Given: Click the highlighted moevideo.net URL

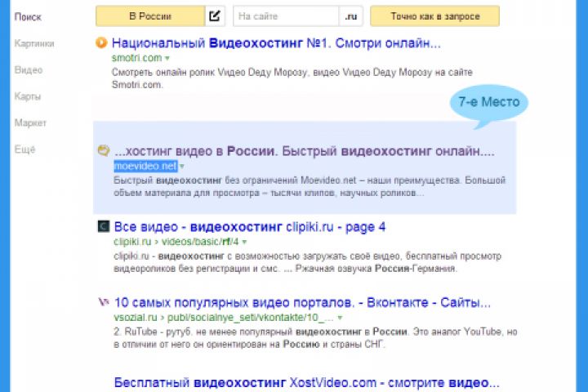Looking at the screenshot, I should tap(145, 166).
